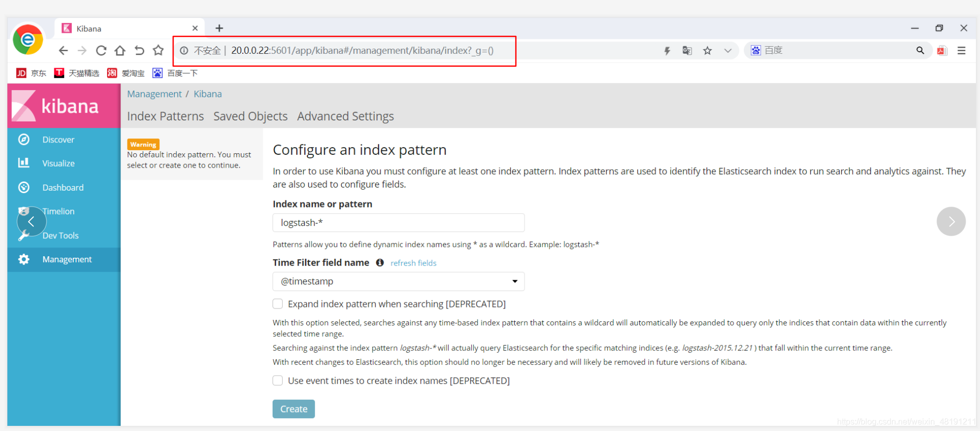The image size is (980, 431).
Task: Open Discover in Kibana sidebar
Action: pyautogui.click(x=58, y=139)
